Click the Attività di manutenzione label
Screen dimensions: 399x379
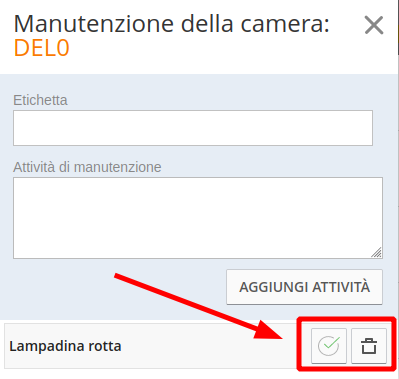tap(87, 167)
